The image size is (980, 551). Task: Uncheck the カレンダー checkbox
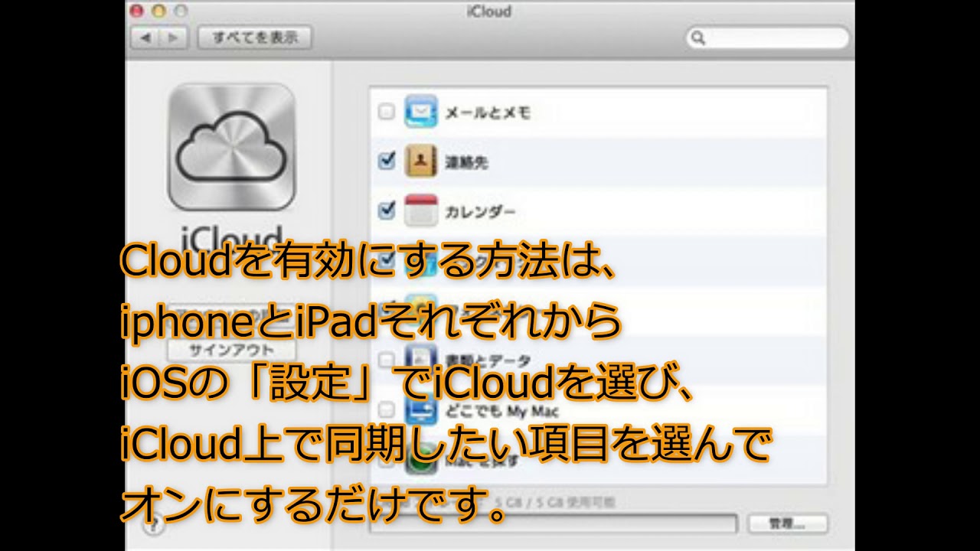387,210
